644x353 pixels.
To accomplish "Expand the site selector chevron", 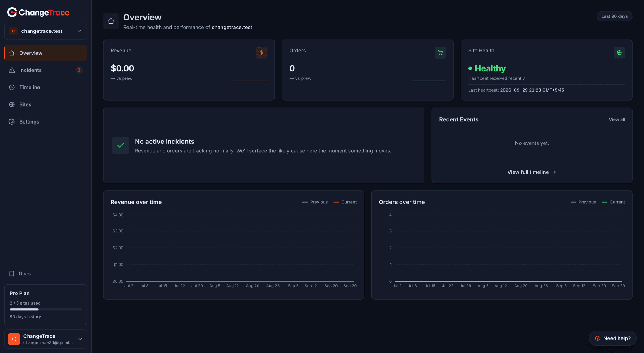I will (x=79, y=31).
